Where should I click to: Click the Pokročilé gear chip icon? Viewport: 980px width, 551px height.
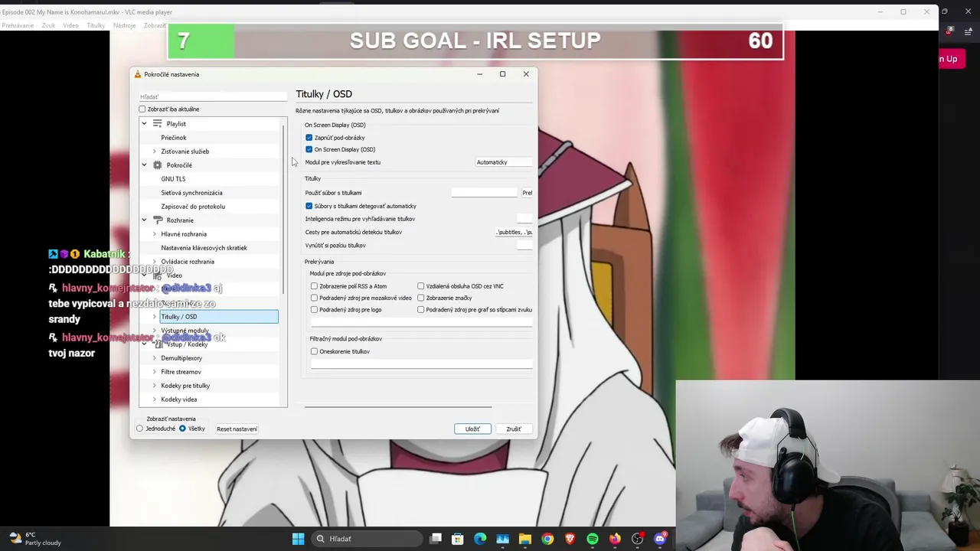coord(157,165)
